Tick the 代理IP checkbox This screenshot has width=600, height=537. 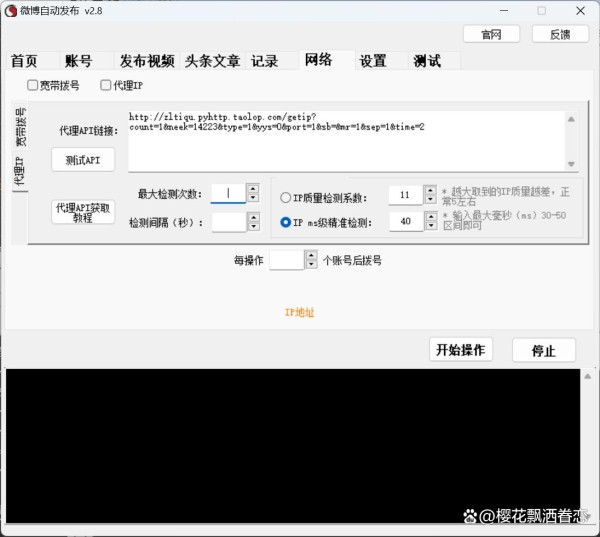coord(106,85)
